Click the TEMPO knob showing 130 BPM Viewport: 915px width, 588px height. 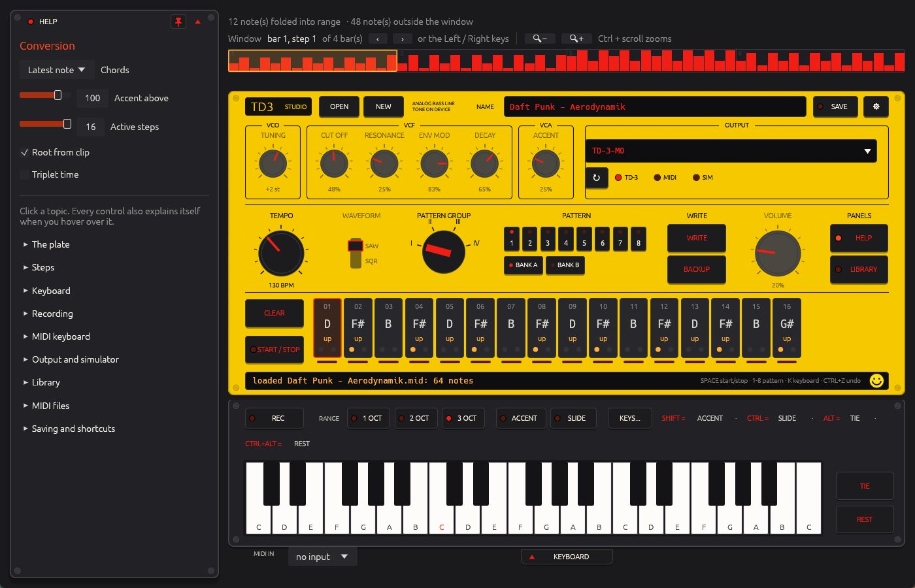click(281, 253)
